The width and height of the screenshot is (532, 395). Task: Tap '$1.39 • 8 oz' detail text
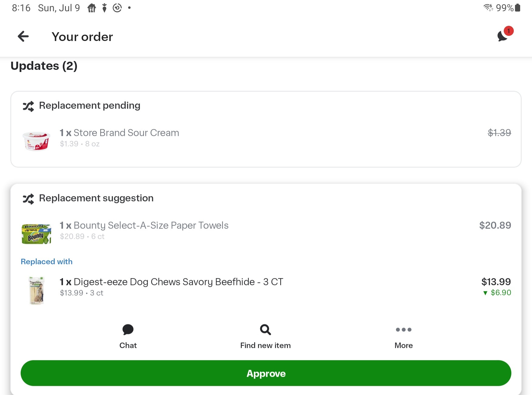[80, 144]
